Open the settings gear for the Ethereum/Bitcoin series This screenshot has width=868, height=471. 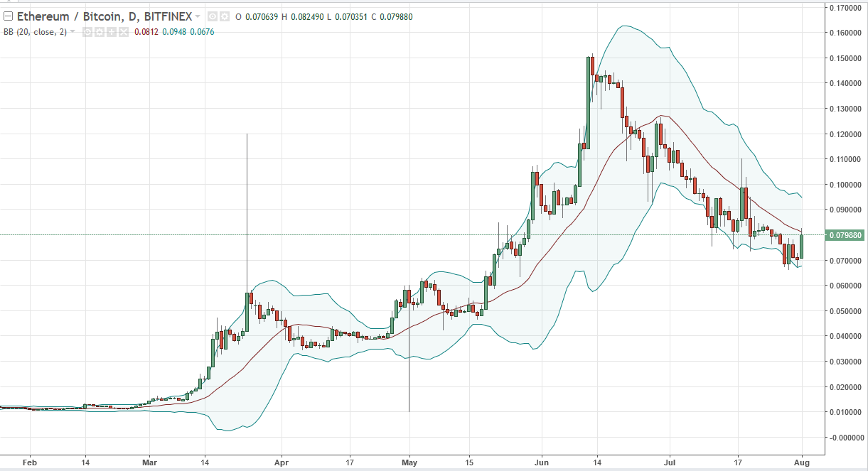pyautogui.click(x=225, y=16)
